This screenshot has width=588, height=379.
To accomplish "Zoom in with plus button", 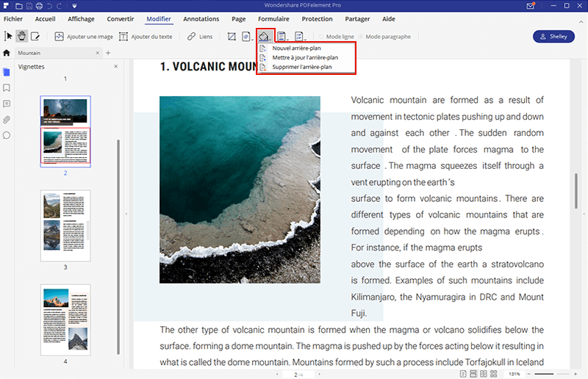I will [576, 374].
